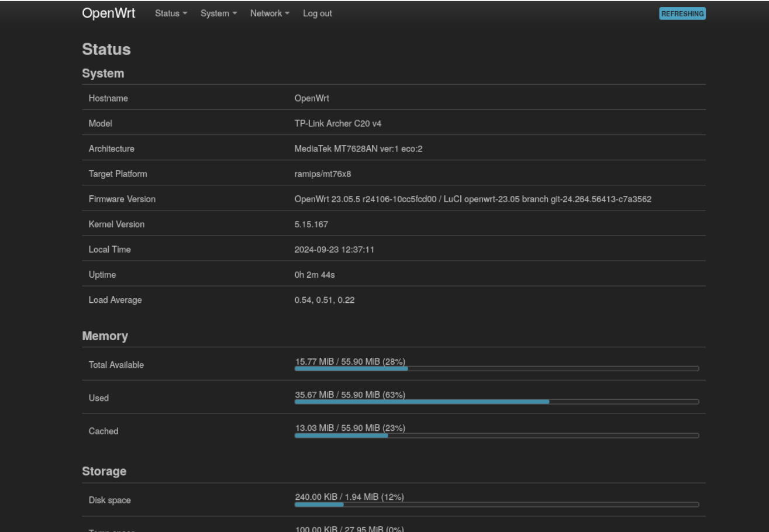The height and width of the screenshot is (532, 769).
Task: Click the Log out link
Action: pos(318,13)
